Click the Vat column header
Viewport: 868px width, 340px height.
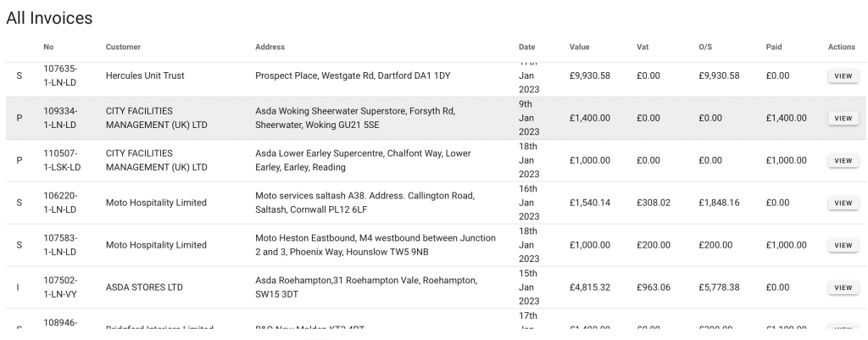[643, 47]
